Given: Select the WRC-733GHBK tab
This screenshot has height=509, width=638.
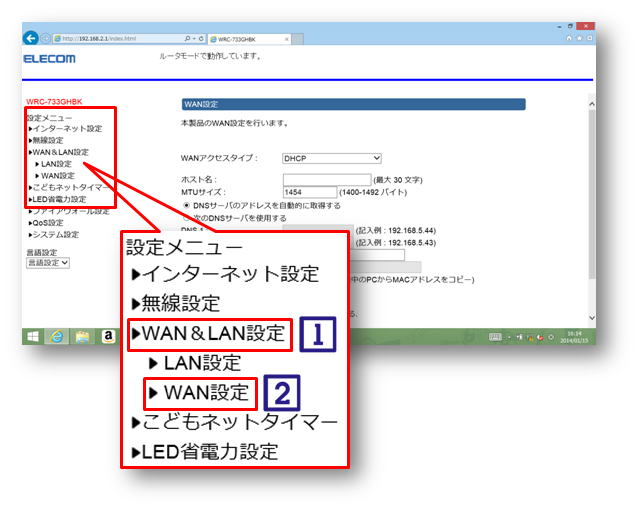Looking at the screenshot, I should [x=249, y=39].
